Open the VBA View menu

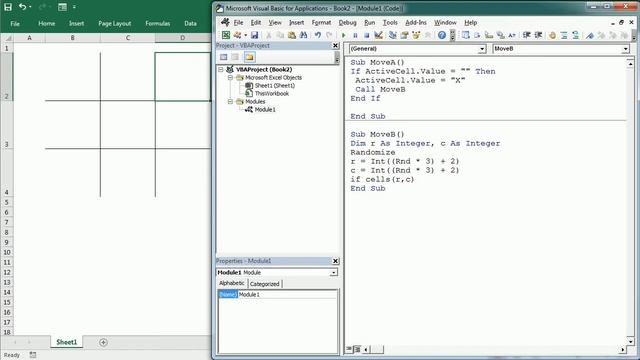275,23
